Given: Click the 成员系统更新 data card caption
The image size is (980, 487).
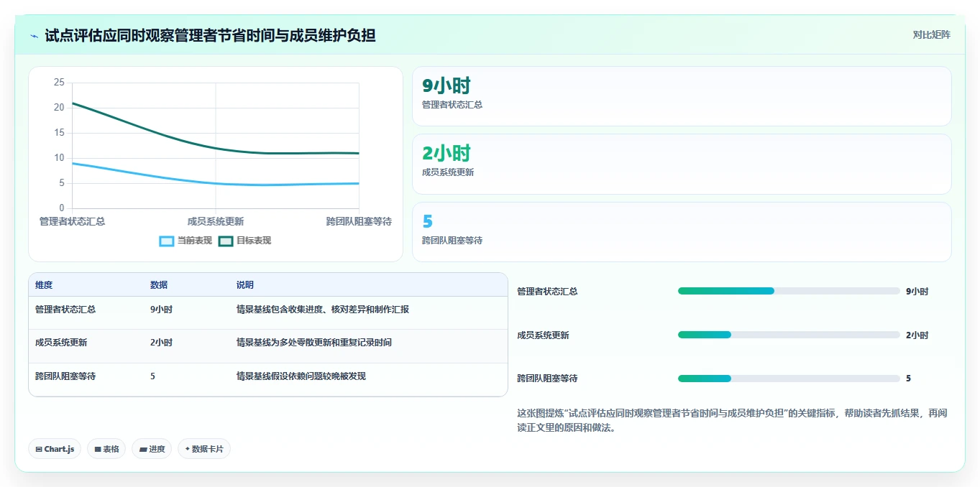Looking at the screenshot, I should [448, 172].
